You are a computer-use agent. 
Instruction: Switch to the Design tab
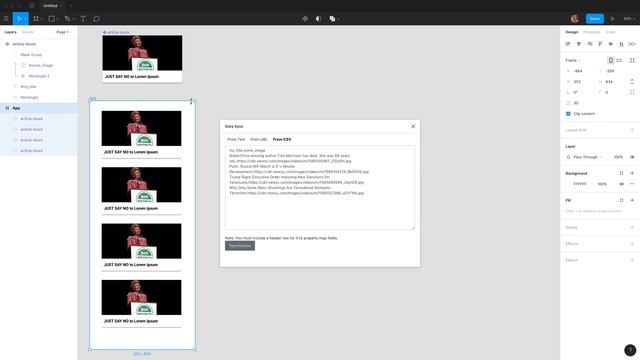571,32
